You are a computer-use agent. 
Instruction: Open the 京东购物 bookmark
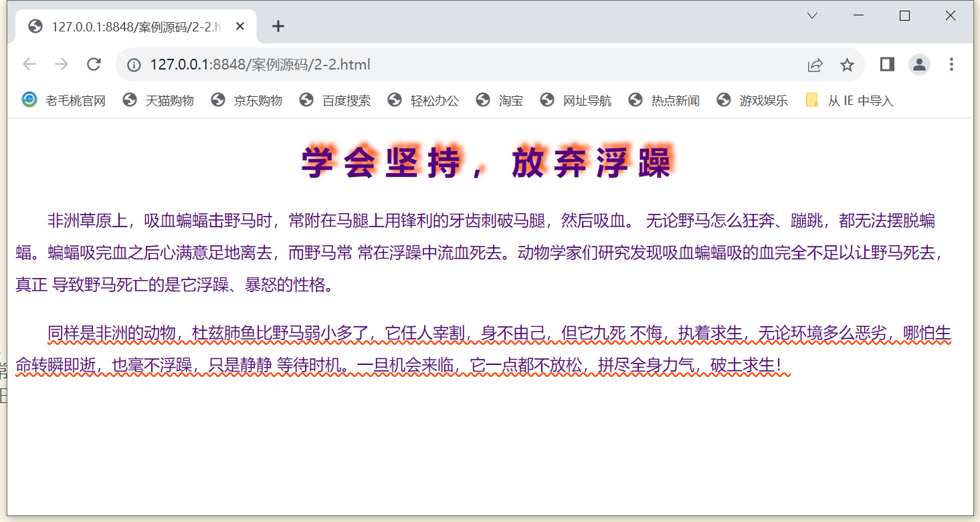[246, 101]
